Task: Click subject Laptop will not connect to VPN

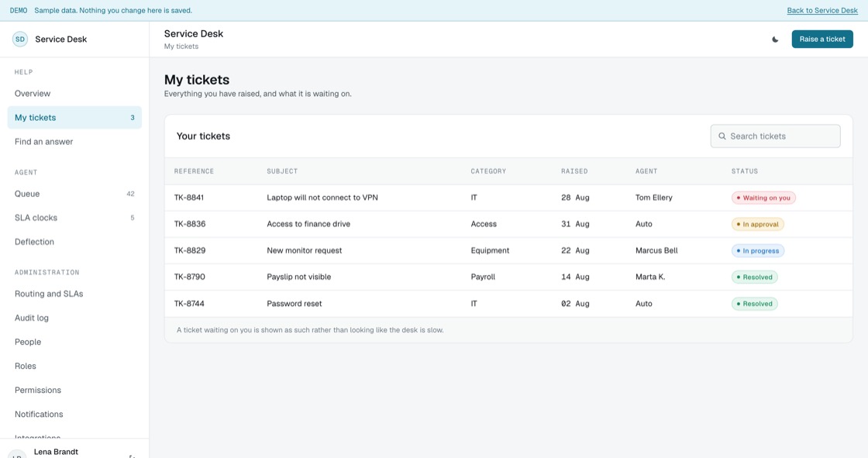Action: 322,198
